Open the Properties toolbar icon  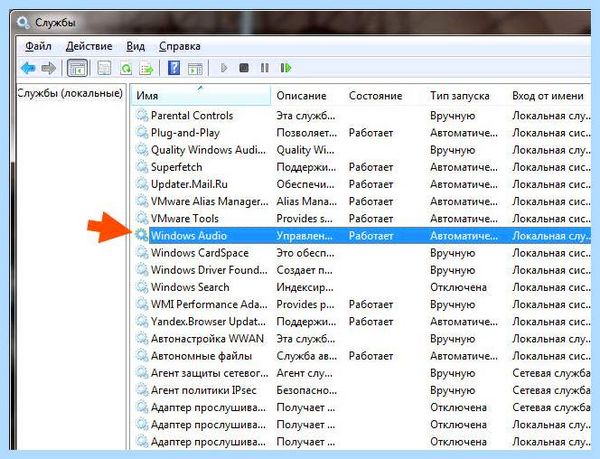(x=104, y=68)
